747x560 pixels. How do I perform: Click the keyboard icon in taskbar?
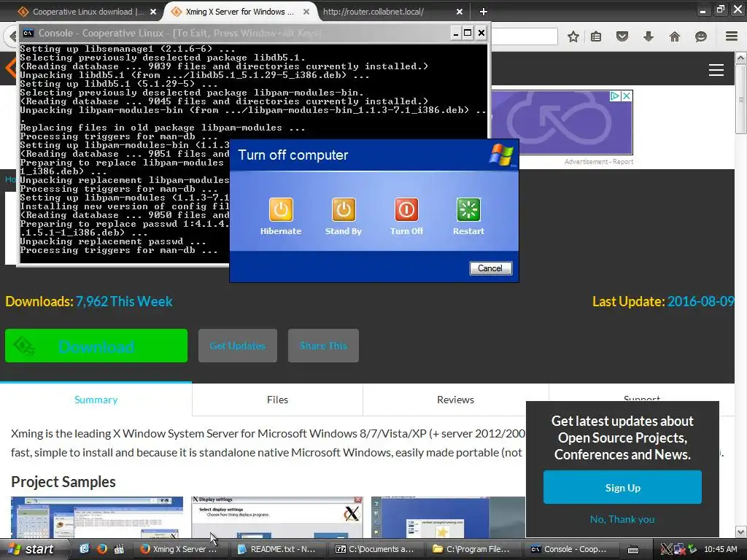click(x=633, y=550)
